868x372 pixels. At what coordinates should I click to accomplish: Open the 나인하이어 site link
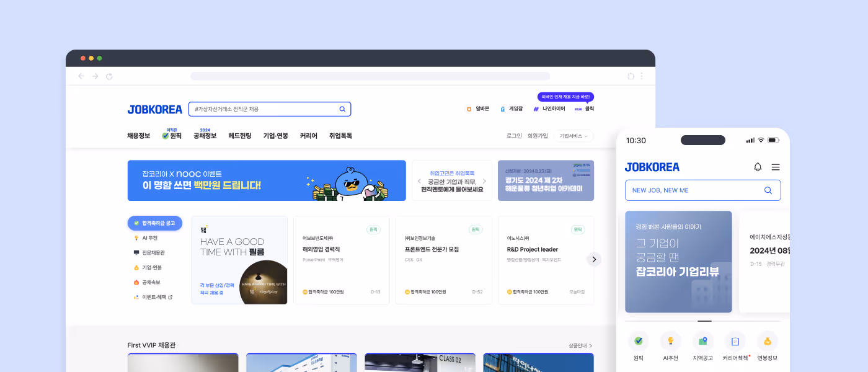point(549,109)
